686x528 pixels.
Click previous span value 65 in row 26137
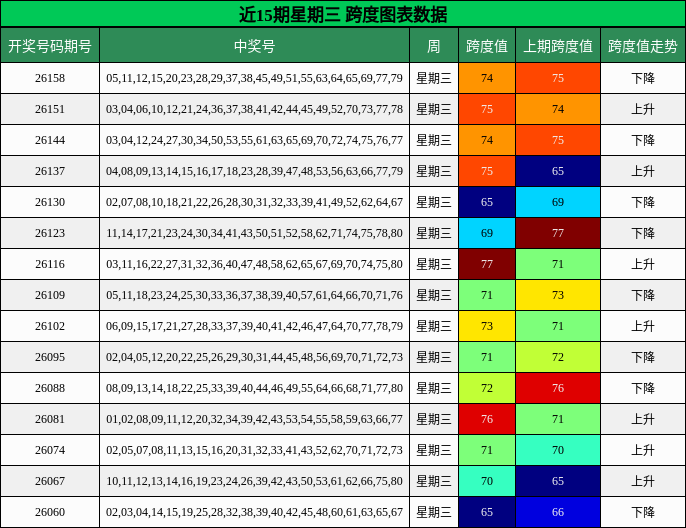click(x=558, y=171)
